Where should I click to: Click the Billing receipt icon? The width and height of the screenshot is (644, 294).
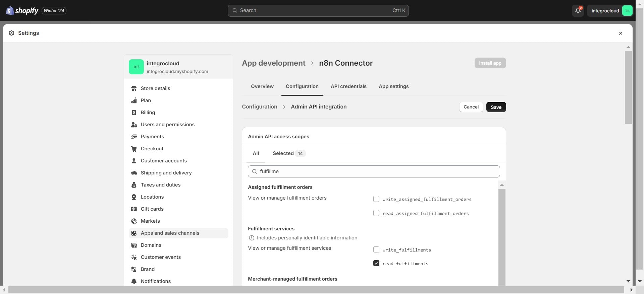click(x=134, y=113)
